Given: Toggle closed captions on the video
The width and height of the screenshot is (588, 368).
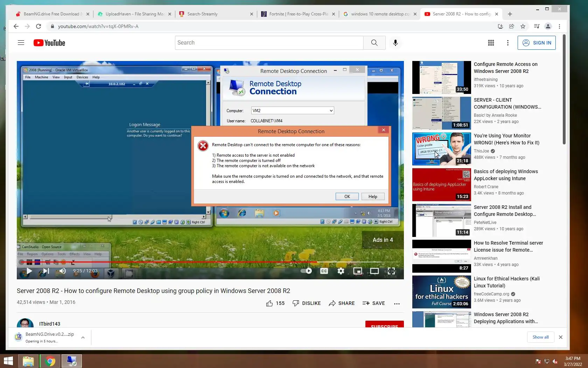Looking at the screenshot, I should (324, 271).
